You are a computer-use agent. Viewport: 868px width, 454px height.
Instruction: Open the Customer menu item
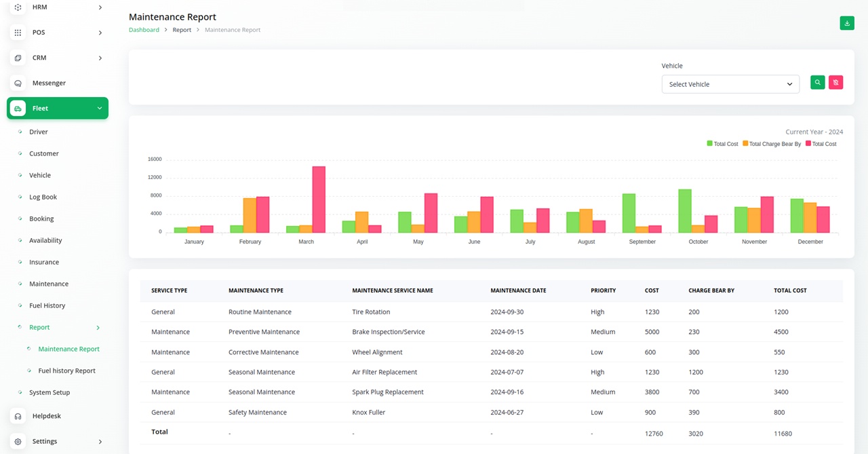click(x=44, y=153)
